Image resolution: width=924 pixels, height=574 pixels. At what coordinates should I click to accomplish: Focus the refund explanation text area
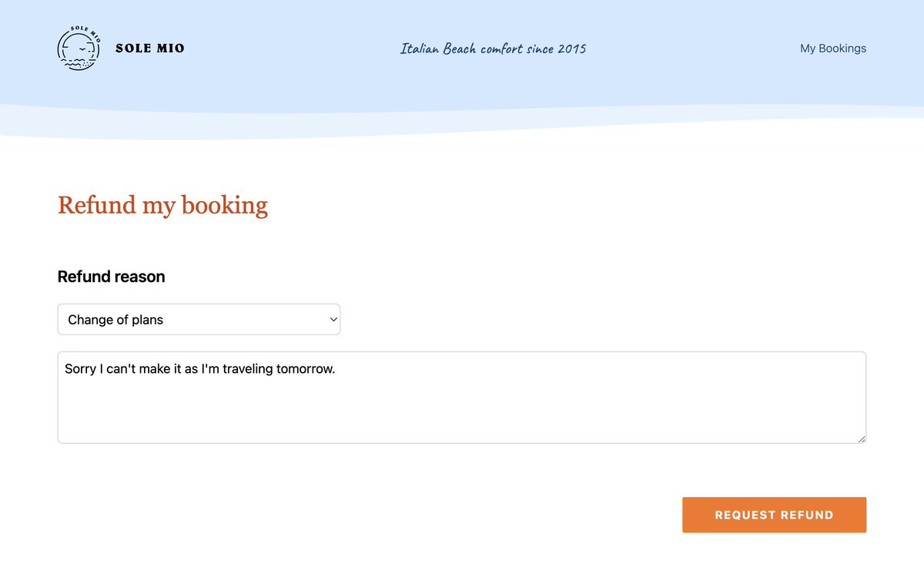(462, 398)
